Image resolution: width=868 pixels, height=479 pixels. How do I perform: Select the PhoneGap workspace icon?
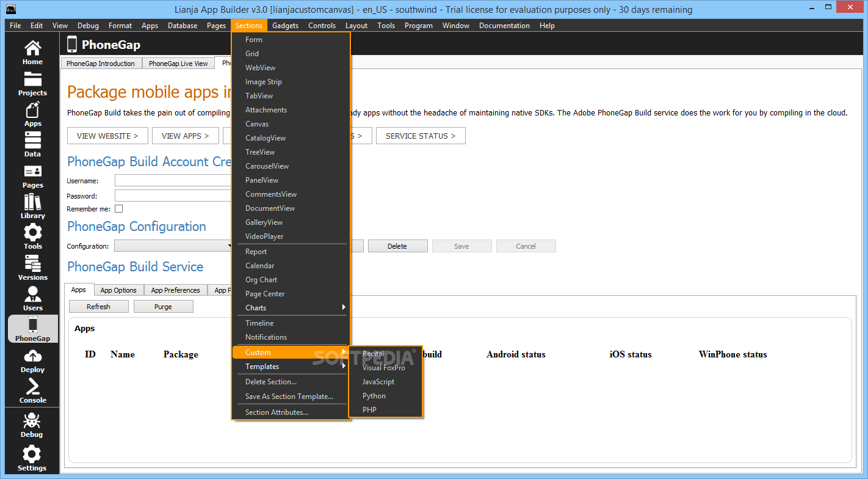click(32, 329)
